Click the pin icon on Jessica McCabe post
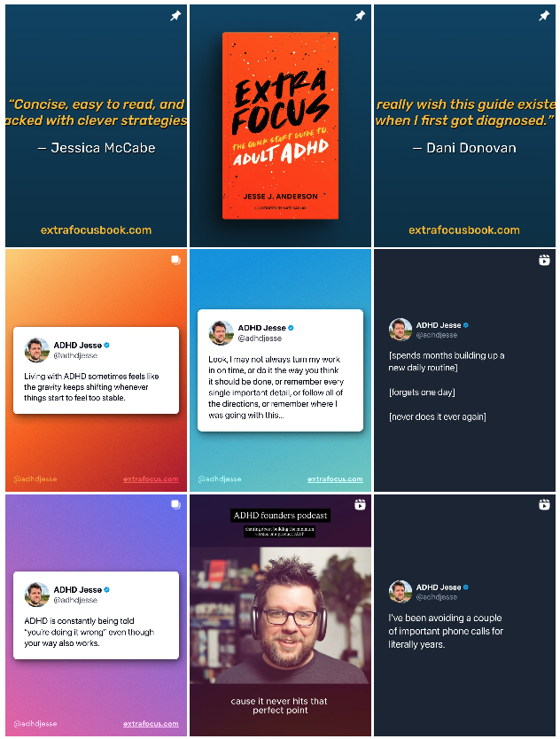 [175, 16]
